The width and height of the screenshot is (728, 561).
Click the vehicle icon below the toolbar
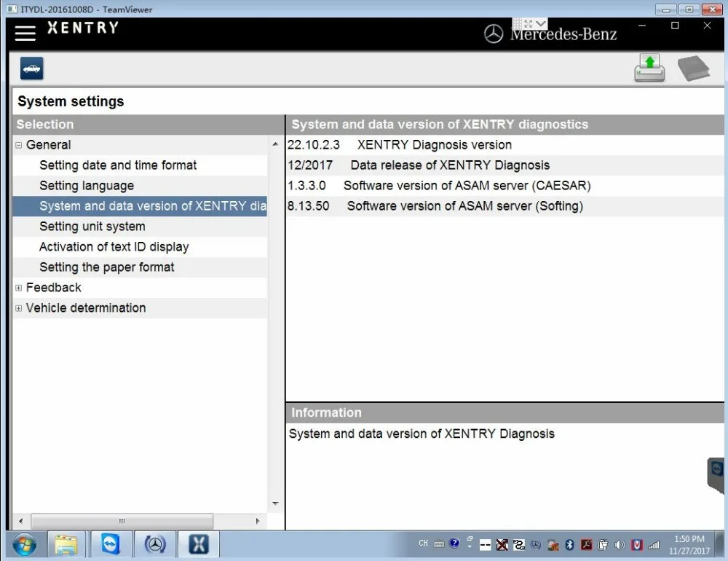[x=31, y=68]
